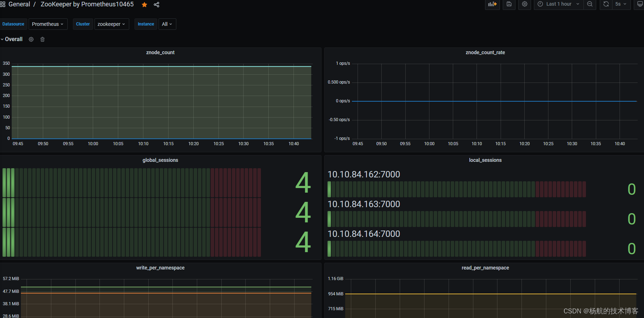The image size is (644, 318).
Task: Click the 10.10.84.164:7000 local_sessions bar gauge
Action: click(457, 249)
